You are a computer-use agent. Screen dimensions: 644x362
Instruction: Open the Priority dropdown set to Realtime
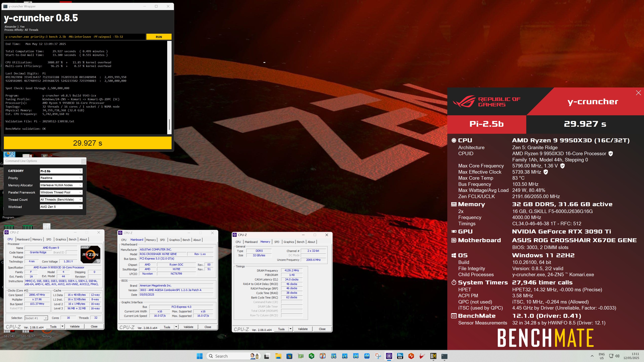61,178
